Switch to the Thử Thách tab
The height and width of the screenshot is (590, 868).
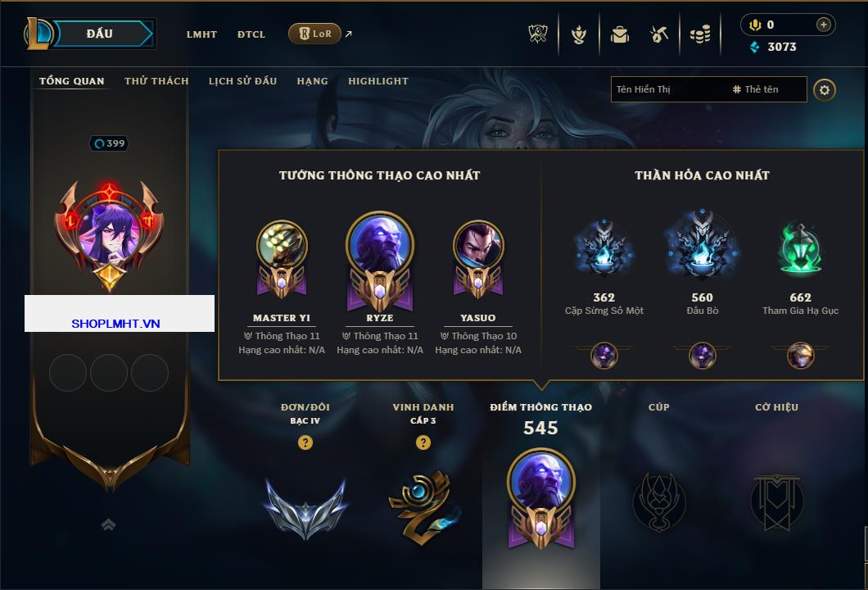tap(156, 81)
